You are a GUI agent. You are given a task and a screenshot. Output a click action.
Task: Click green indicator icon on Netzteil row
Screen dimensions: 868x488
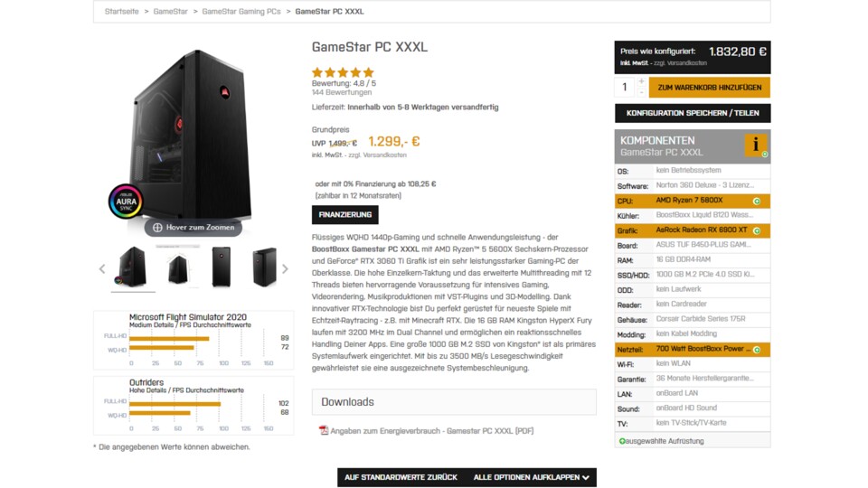point(757,349)
